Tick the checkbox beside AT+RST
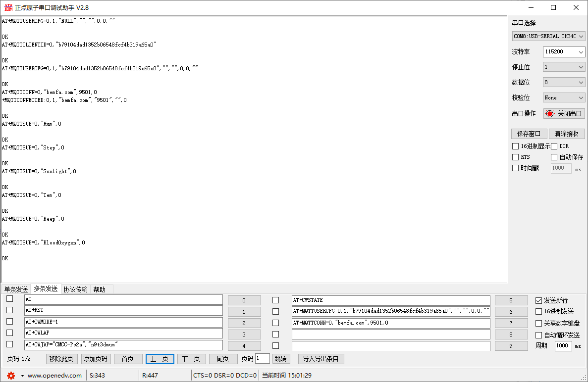This screenshot has height=382, width=588. (10, 310)
